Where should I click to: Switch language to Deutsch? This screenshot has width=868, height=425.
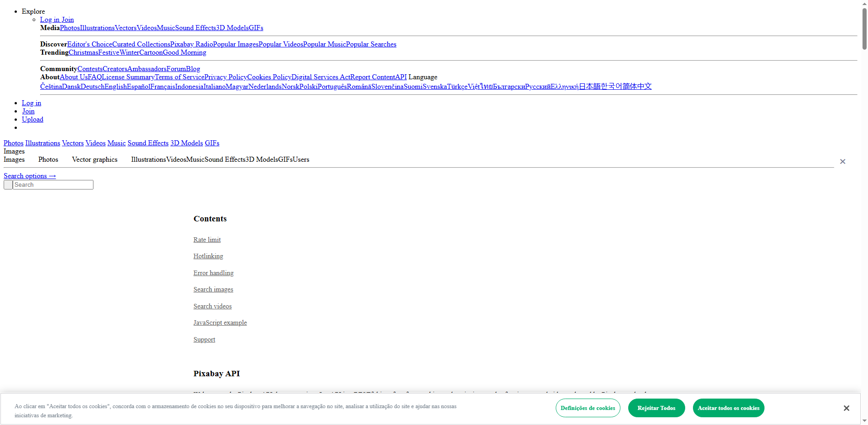(x=93, y=87)
